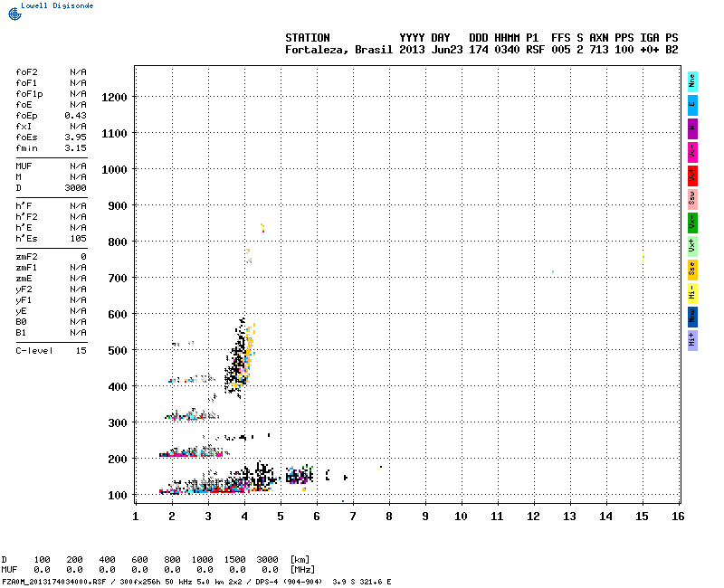Pick the red Vo+ legend swatch

[692, 175]
